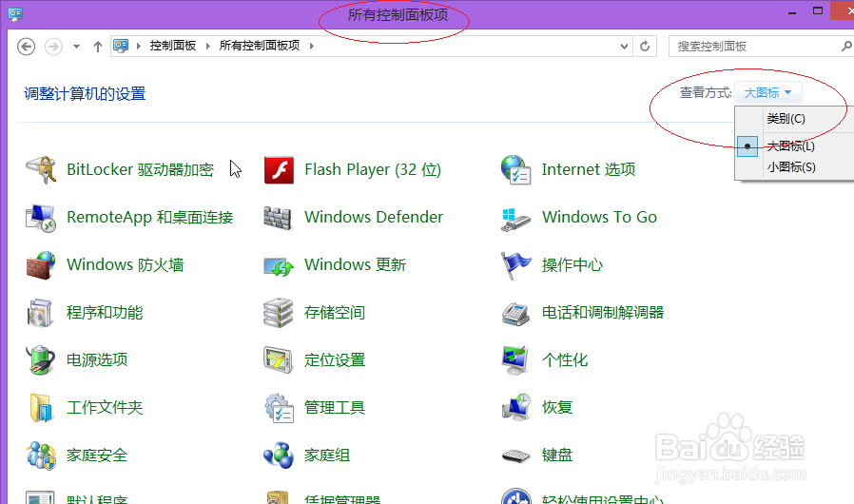Open the 键盘 keyboard icon
This screenshot has height=504, width=854.
pyautogui.click(x=515, y=456)
